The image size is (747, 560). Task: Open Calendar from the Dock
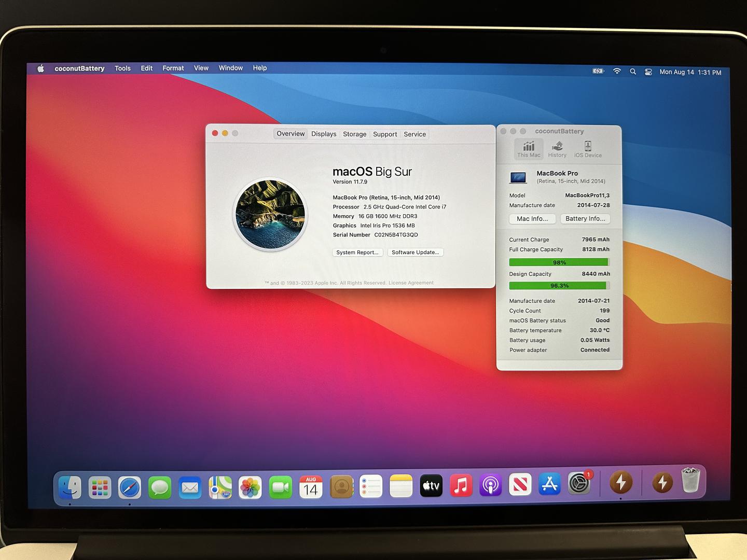click(311, 487)
